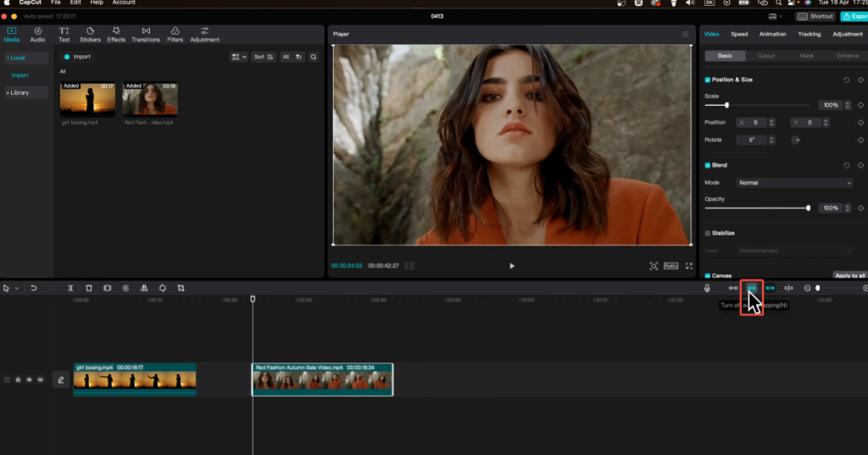
Task: Toggle the main track magnet icon
Action: [733, 288]
